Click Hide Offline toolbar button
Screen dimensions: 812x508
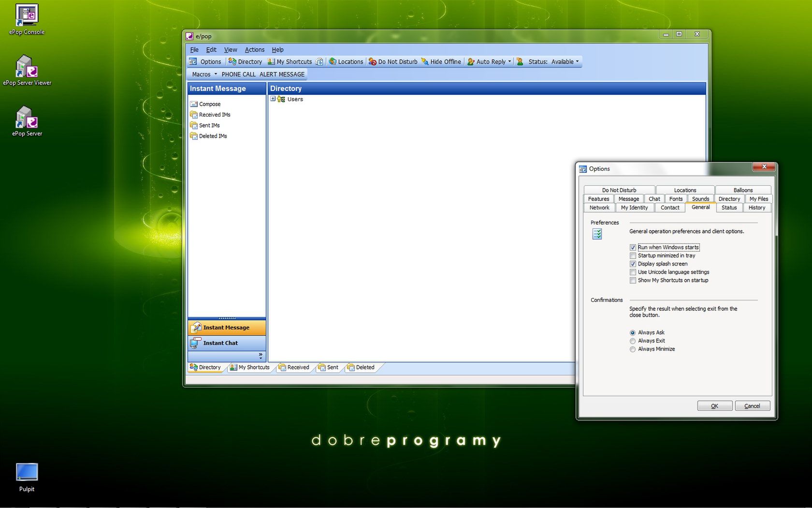click(441, 61)
